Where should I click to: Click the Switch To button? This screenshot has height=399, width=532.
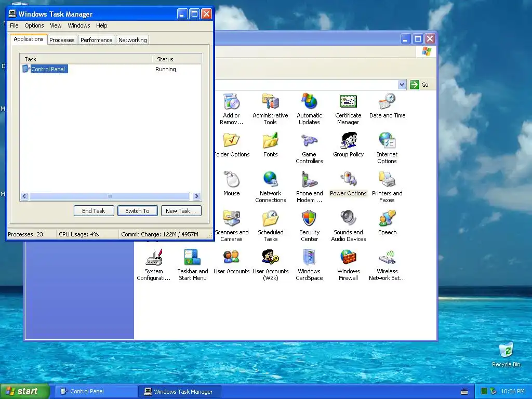(x=137, y=211)
